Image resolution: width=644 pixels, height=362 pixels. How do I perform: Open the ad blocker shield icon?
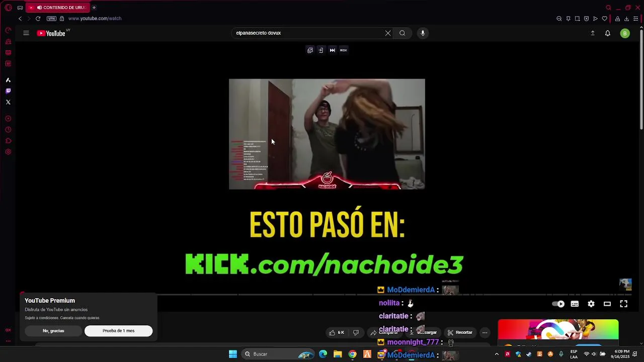click(586, 19)
